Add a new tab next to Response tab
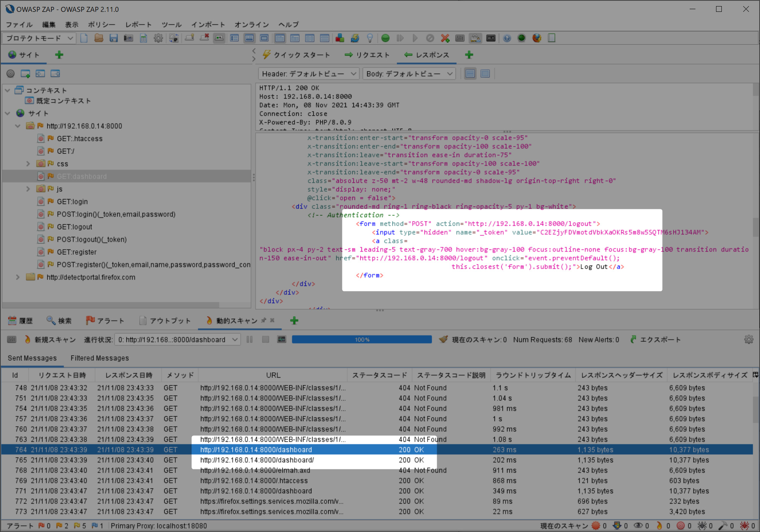760x532 pixels. pyautogui.click(x=469, y=55)
